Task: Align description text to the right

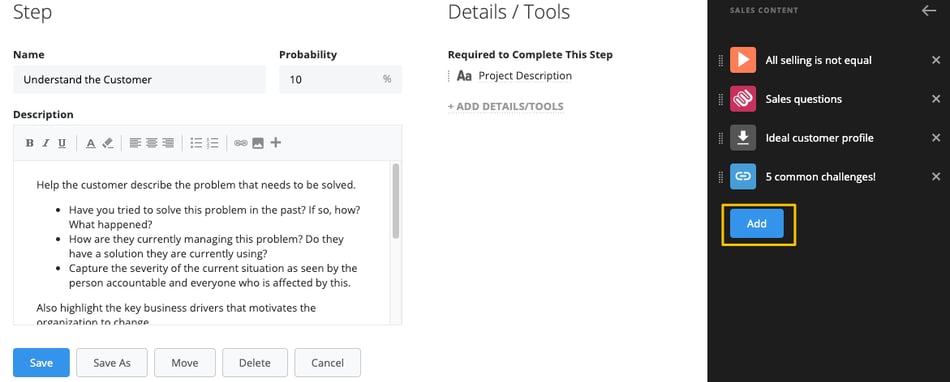Action: pos(168,143)
